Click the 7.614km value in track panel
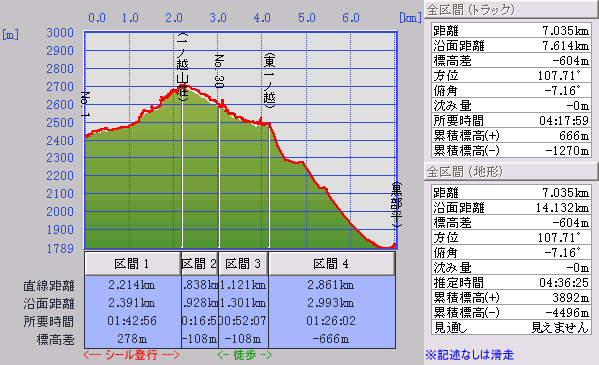Screen dimensions: 599x365 [566, 46]
